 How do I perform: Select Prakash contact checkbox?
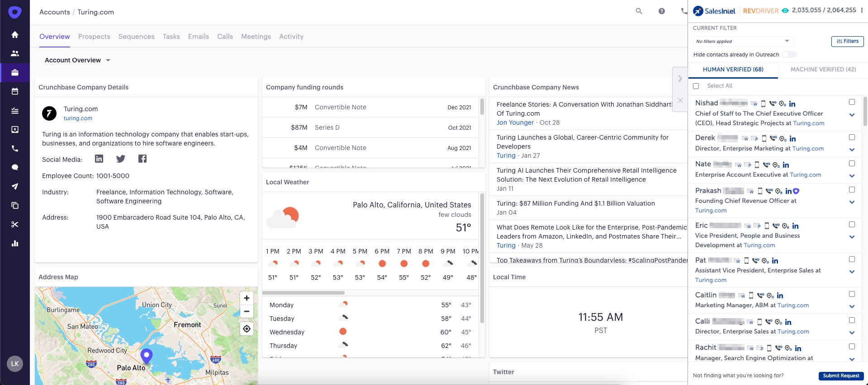click(852, 189)
